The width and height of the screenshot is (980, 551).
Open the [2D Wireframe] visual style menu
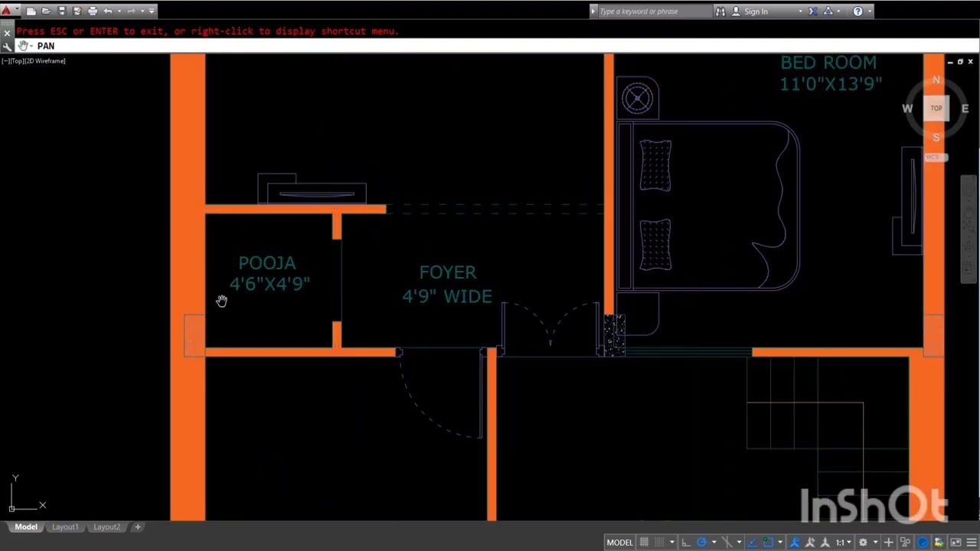point(44,61)
